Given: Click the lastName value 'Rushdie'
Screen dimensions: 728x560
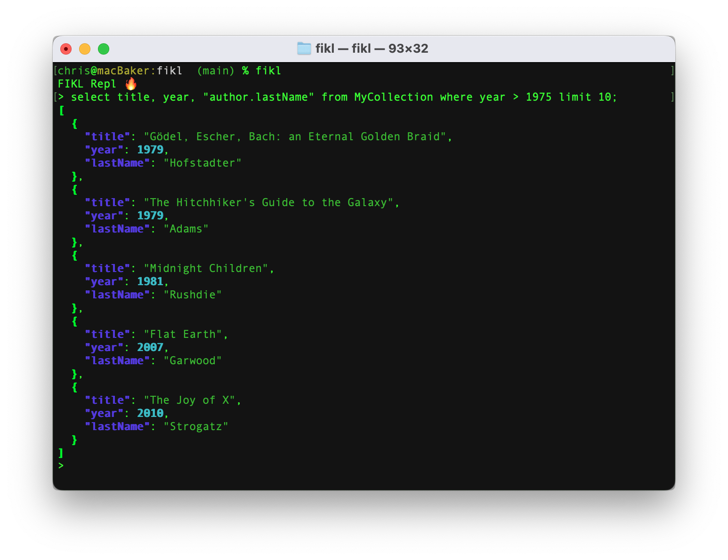Looking at the screenshot, I should pos(193,295).
